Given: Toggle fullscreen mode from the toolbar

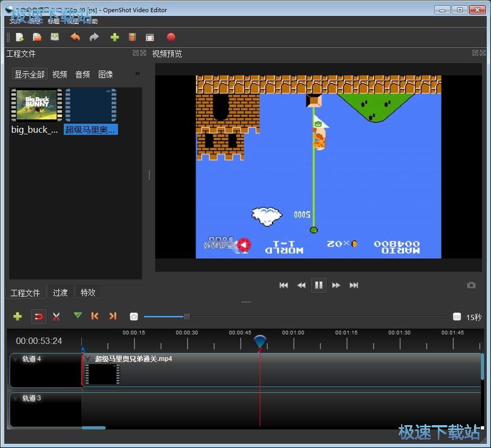Looking at the screenshot, I should (x=150, y=37).
